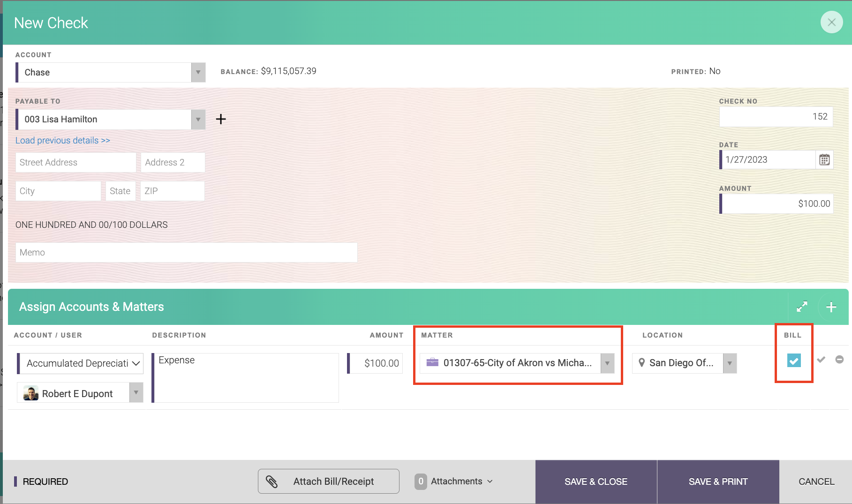This screenshot has width=852, height=504.
Task: Click the ACCOUNT / USER column header
Action: click(x=48, y=335)
